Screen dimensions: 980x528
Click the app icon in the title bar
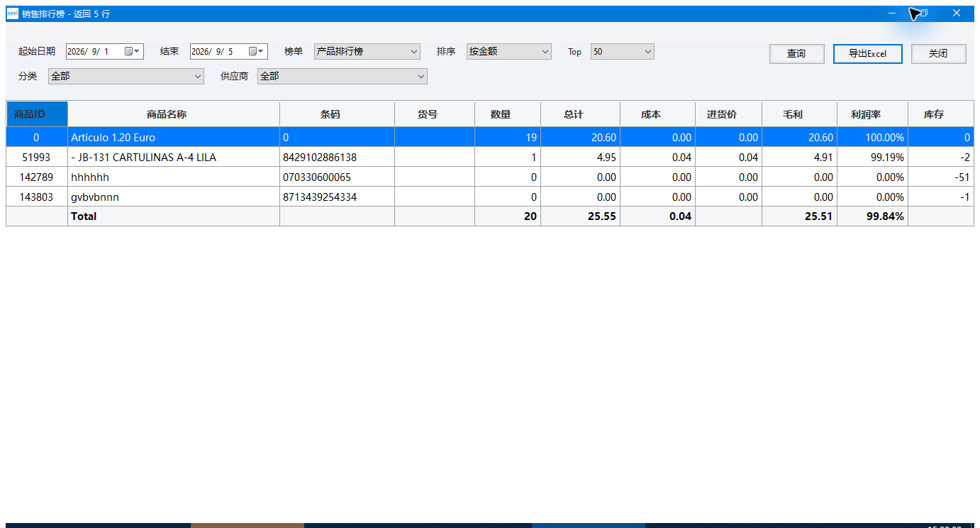tap(12, 13)
